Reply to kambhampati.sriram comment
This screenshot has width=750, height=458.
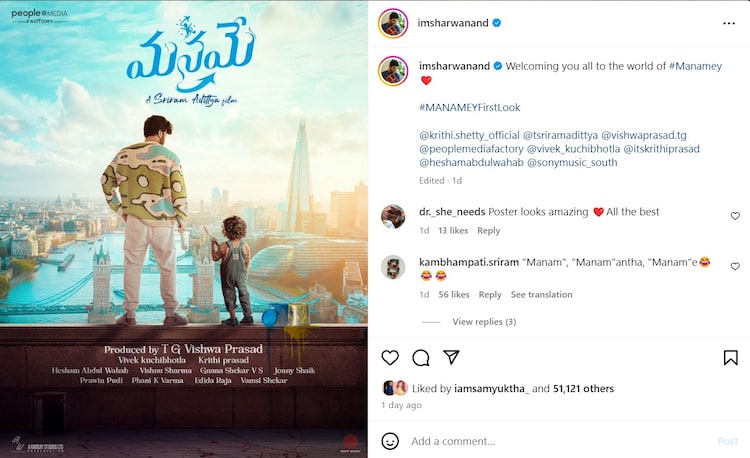tap(490, 294)
